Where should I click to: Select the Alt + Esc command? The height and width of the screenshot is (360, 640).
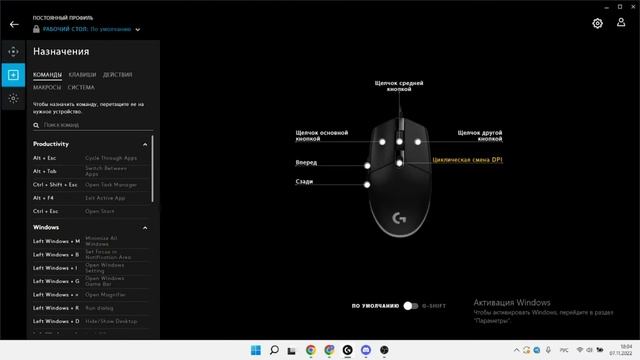click(91, 158)
